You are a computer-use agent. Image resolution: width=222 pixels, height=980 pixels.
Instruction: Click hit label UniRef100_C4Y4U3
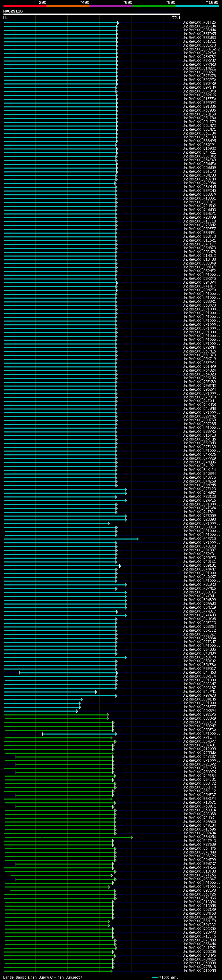point(199,615)
